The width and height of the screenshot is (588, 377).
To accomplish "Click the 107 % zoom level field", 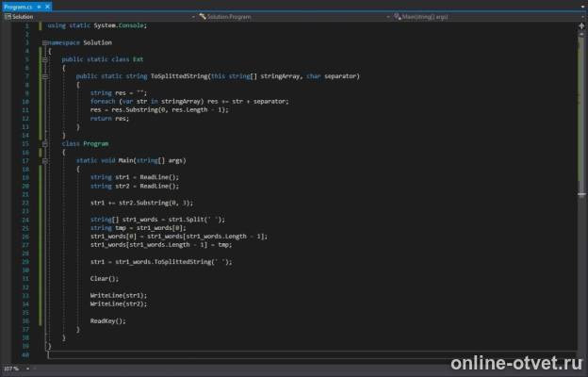I will pyautogui.click(x=11, y=369).
